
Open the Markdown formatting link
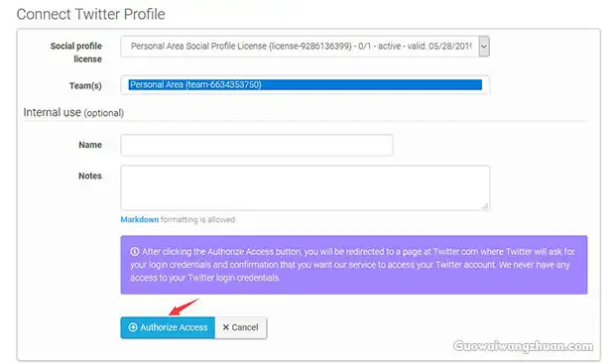(140, 219)
